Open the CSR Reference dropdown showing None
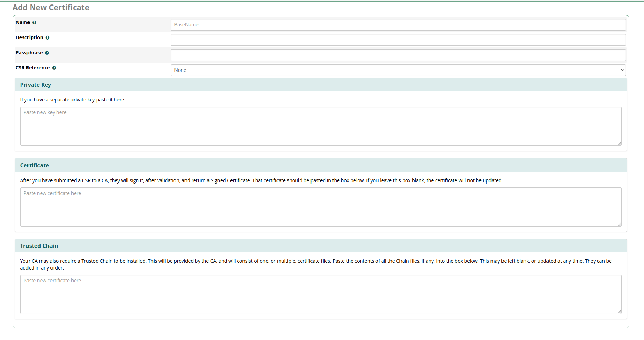The height and width of the screenshot is (340, 644). click(x=398, y=70)
